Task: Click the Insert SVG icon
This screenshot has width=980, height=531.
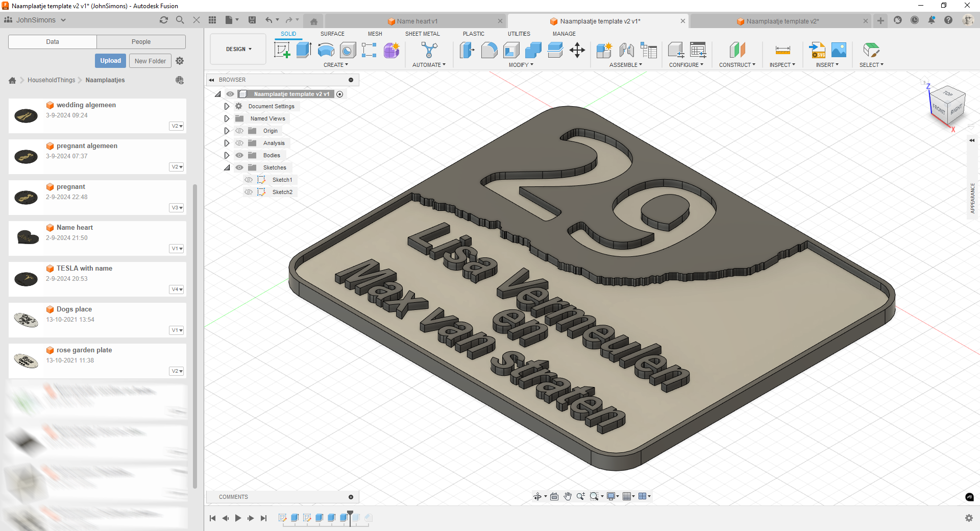Action: [817, 50]
